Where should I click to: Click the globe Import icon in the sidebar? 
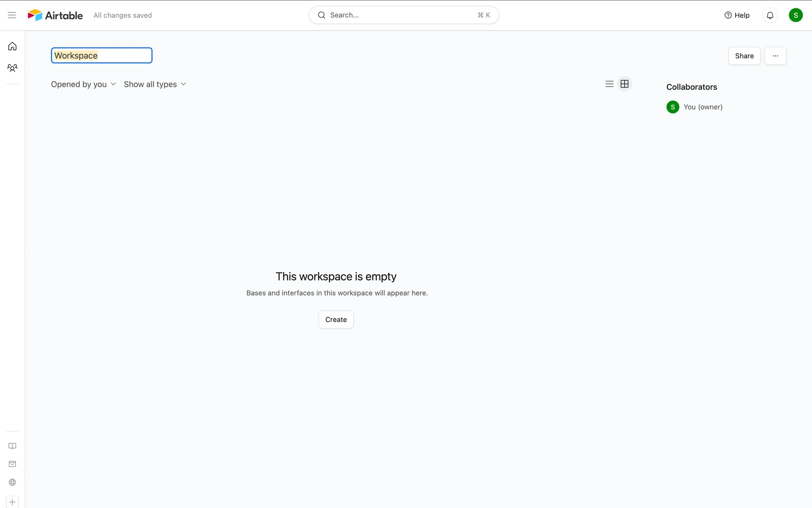tap(12, 482)
